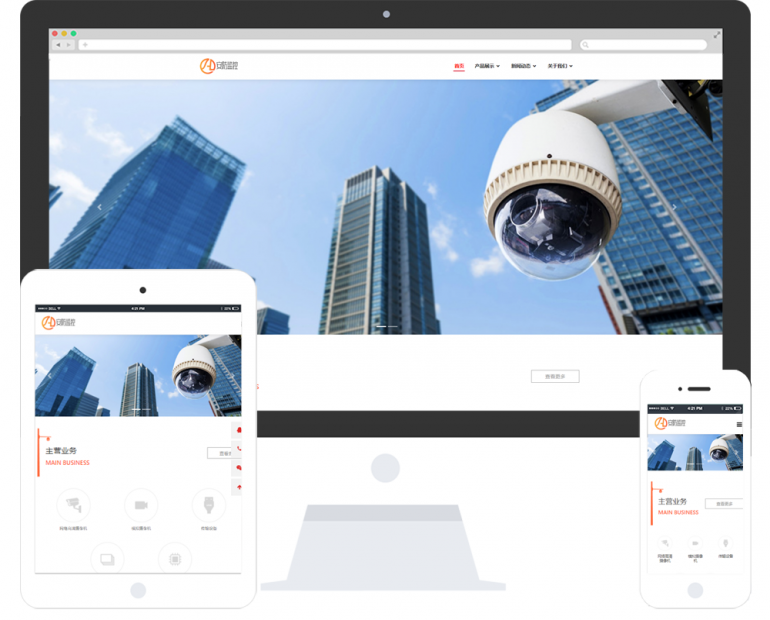This screenshot has width=770, height=620.
Task: Expand the 新闻动态 dropdown menu
Action: coord(523,66)
